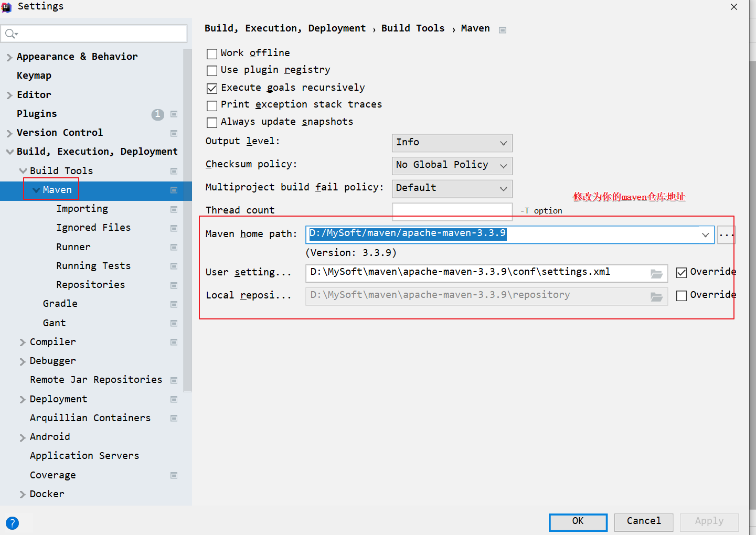Expand the Debugger node
Screen dimensions: 756x535
coord(22,361)
